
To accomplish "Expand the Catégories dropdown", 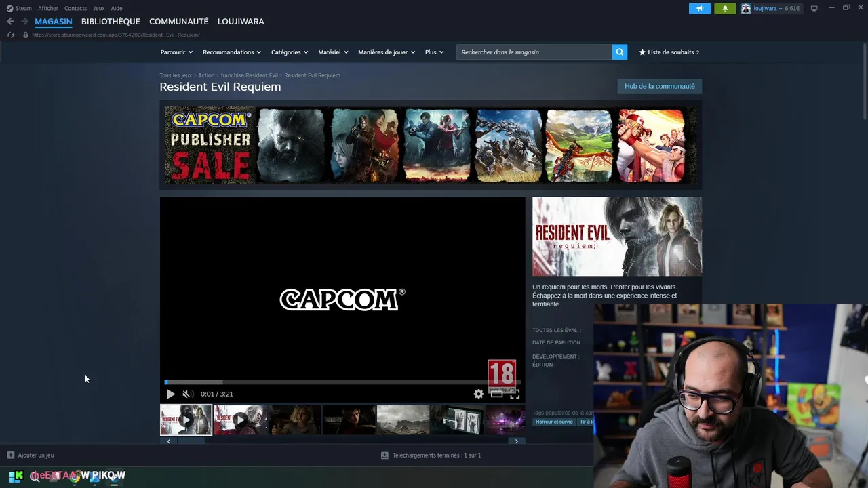I will tap(290, 52).
